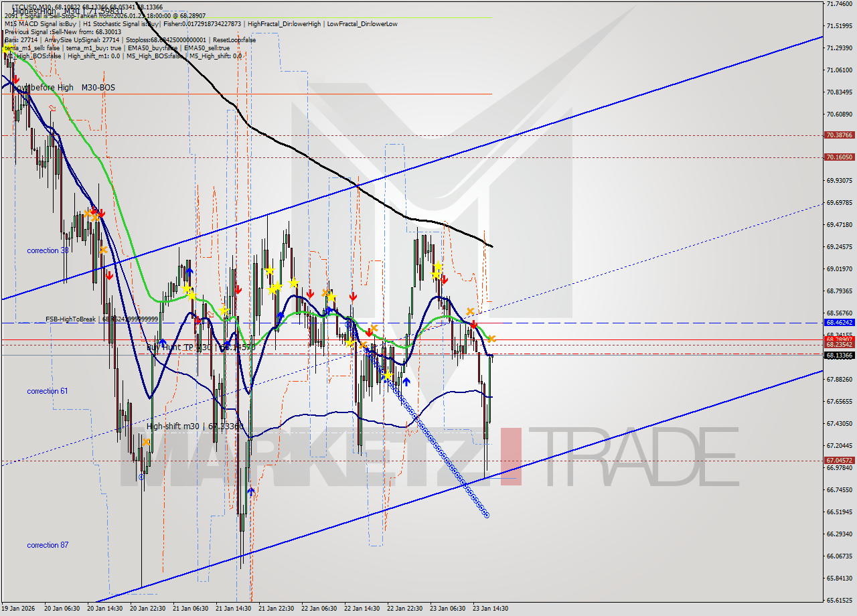Click the orange down arrow above the latest candles
857x616 pixels.
[x=493, y=338]
